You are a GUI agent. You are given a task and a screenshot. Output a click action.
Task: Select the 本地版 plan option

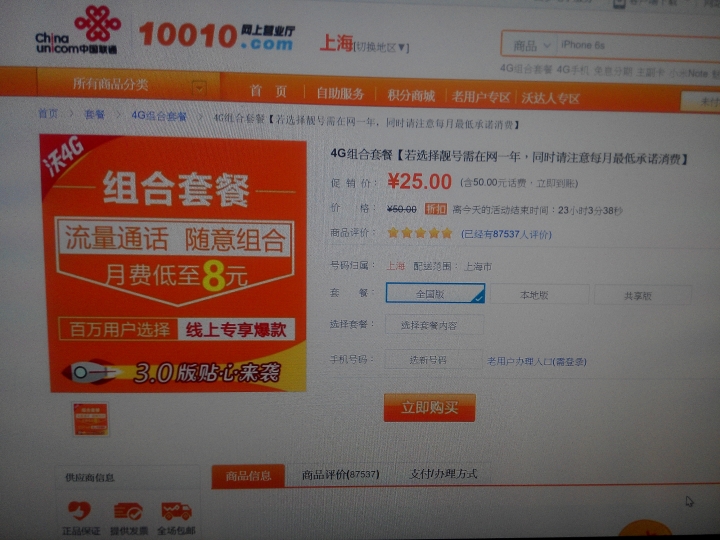click(x=539, y=295)
